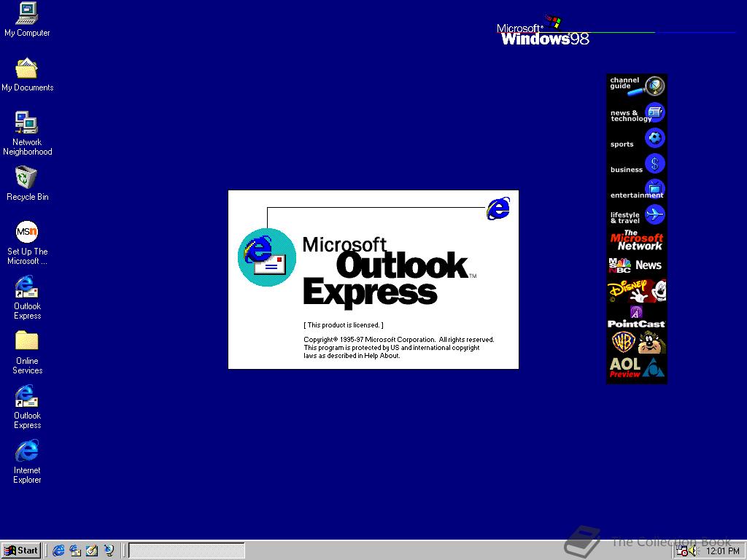747x560 pixels.
Task: Click the PointCast channel logo
Action: 636,317
